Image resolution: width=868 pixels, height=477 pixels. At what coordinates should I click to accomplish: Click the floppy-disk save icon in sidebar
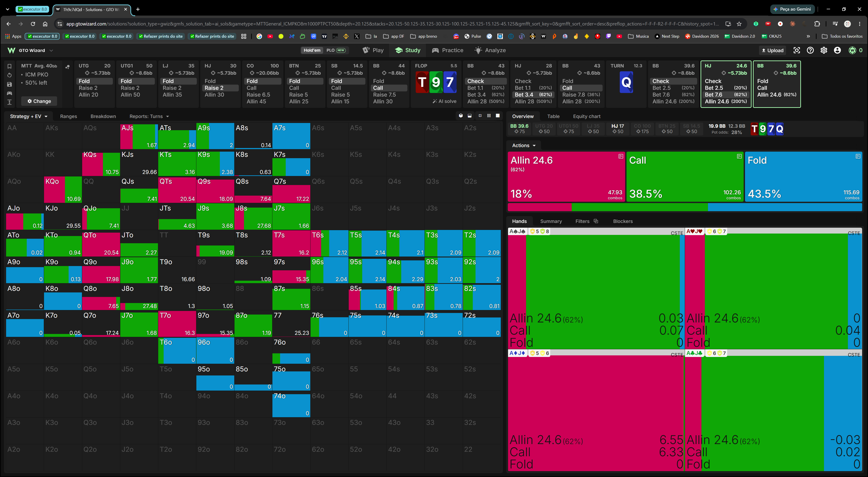click(x=9, y=84)
